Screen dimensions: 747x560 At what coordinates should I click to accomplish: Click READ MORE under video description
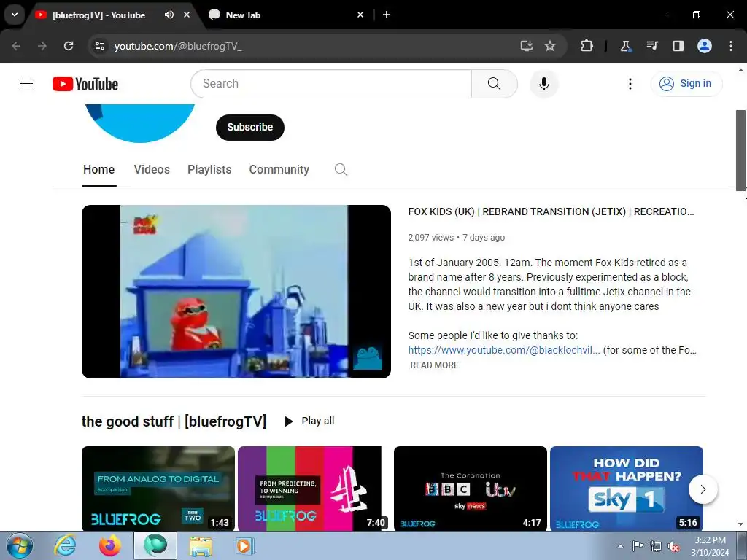click(435, 365)
